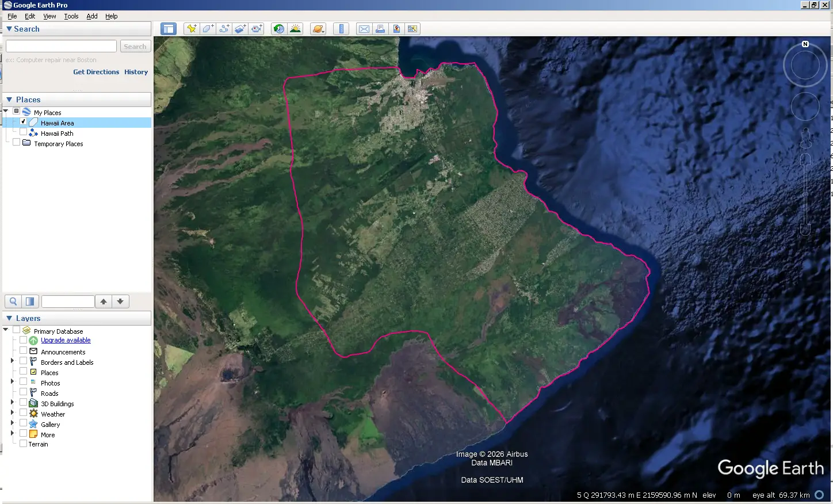Check the Temporary Places checkbox

pos(17,143)
